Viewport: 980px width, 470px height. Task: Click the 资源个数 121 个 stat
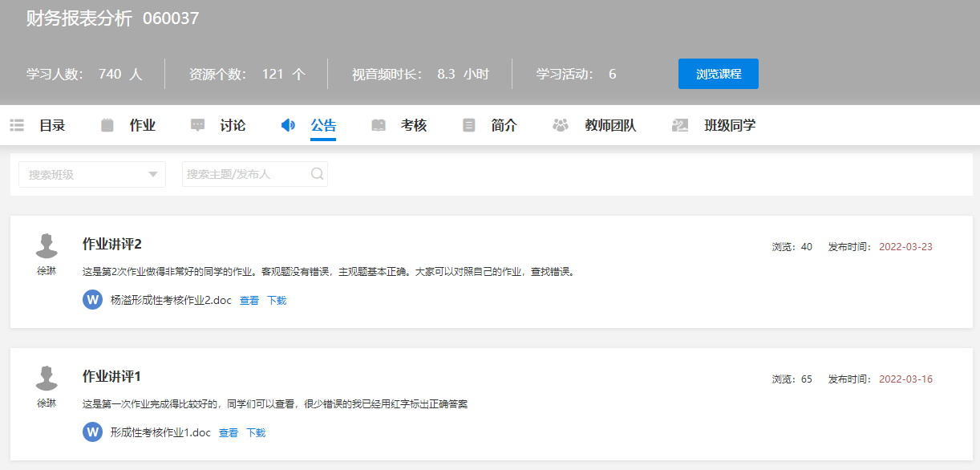[x=247, y=75]
